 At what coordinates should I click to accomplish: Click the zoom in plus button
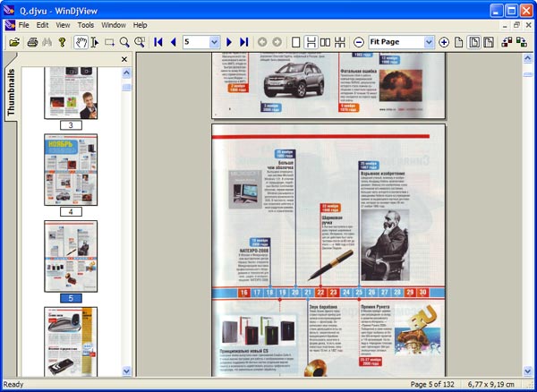click(445, 42)
